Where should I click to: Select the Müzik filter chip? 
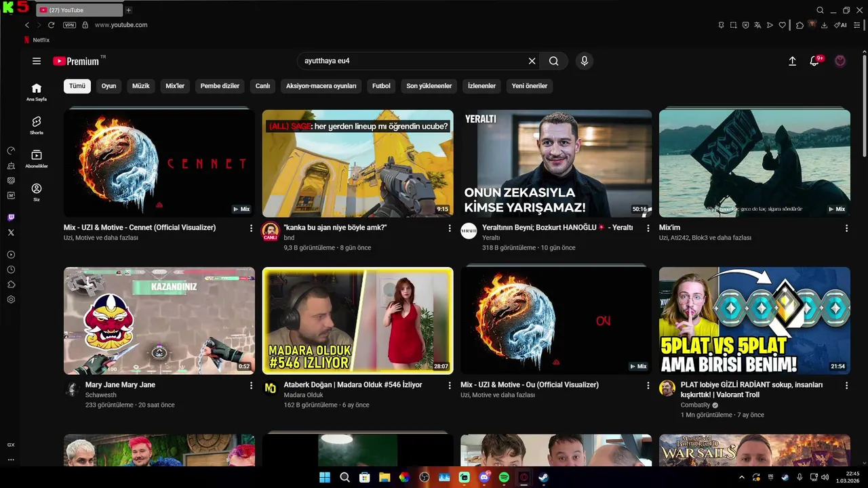pyautogui.click(x=141, y=86)
